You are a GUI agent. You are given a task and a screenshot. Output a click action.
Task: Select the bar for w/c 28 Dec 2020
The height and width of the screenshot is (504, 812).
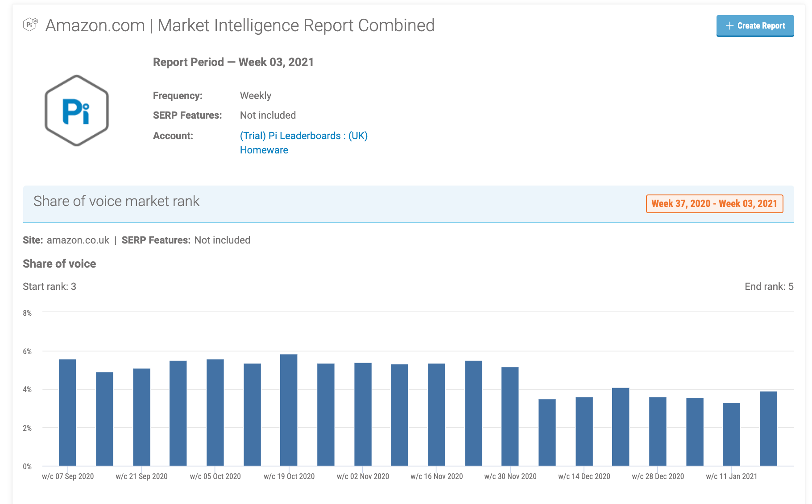pos(658,432)
